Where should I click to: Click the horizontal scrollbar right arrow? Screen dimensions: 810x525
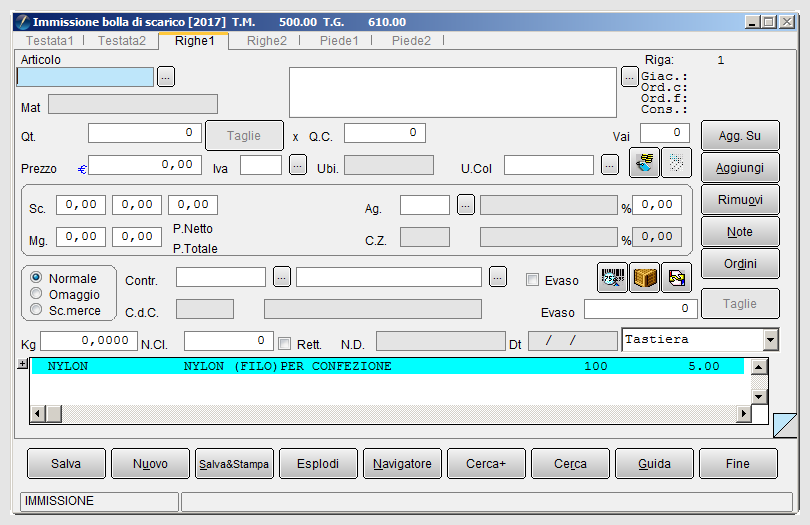(744, 413)
